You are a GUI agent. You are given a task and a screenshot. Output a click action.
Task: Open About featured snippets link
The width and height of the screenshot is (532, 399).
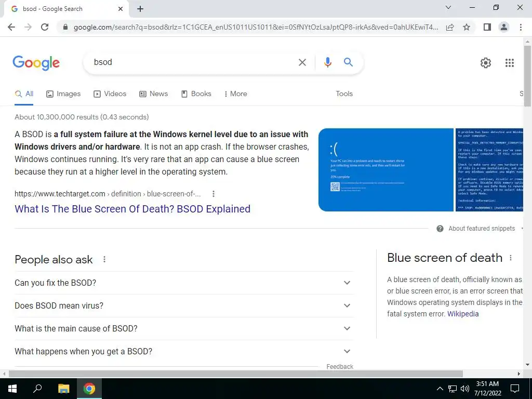482,229
